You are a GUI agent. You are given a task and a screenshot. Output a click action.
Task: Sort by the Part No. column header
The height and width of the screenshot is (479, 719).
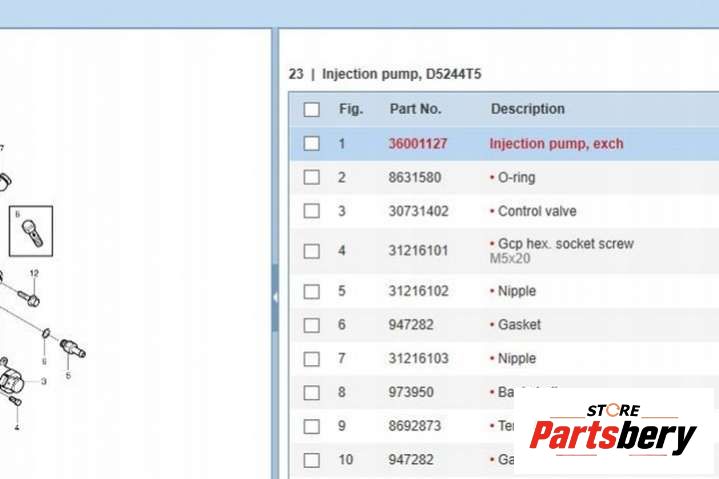tap(415, 109)
